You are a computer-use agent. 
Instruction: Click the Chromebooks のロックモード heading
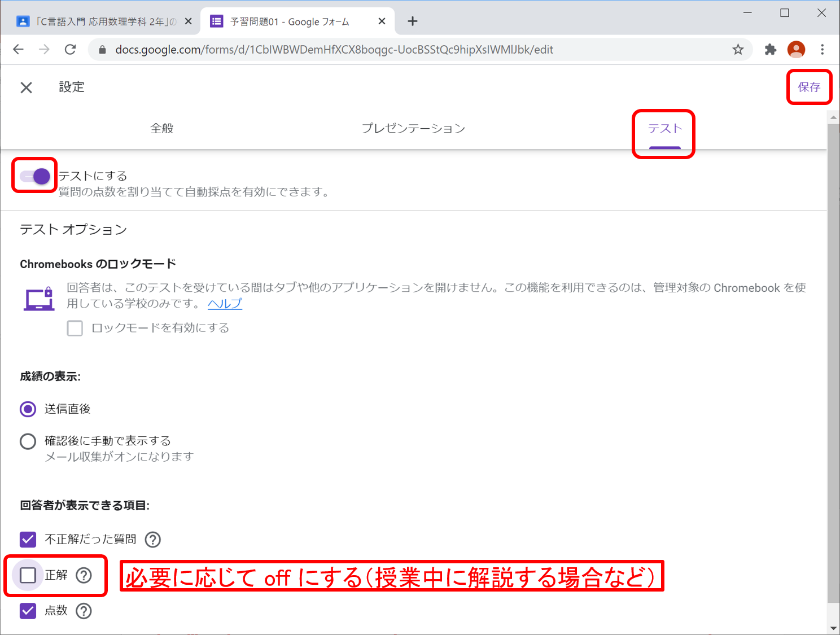pos(98,264)
